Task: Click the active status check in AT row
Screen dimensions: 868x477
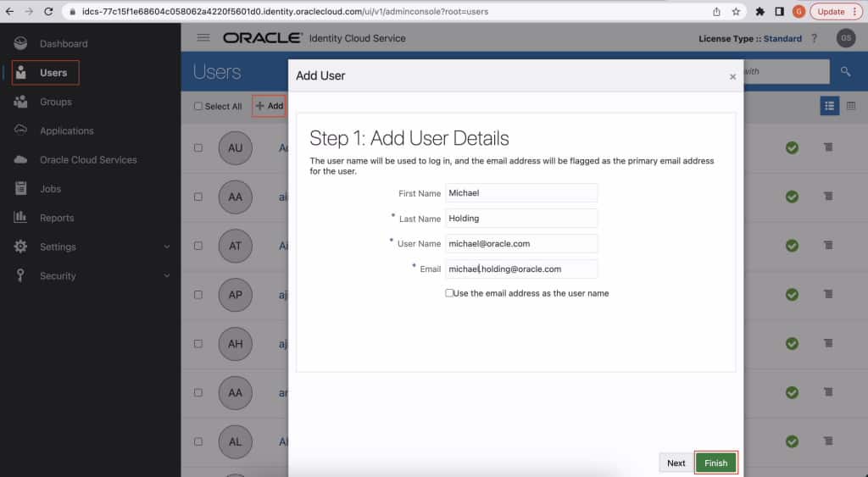Action: (x=793, y=245)
